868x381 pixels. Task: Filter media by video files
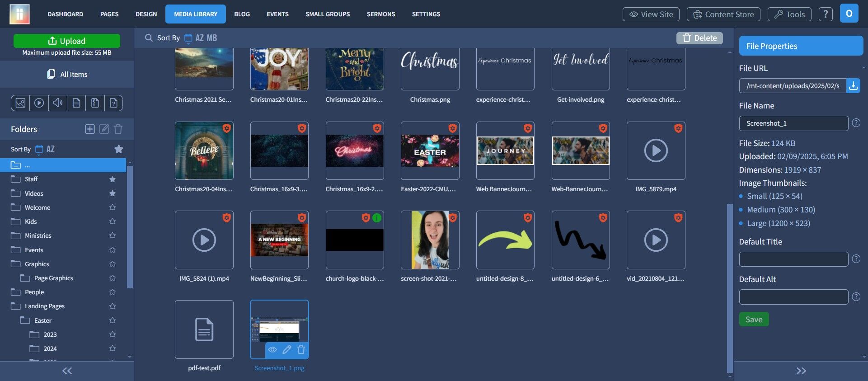pyautogui.click(x=39, y=103)
